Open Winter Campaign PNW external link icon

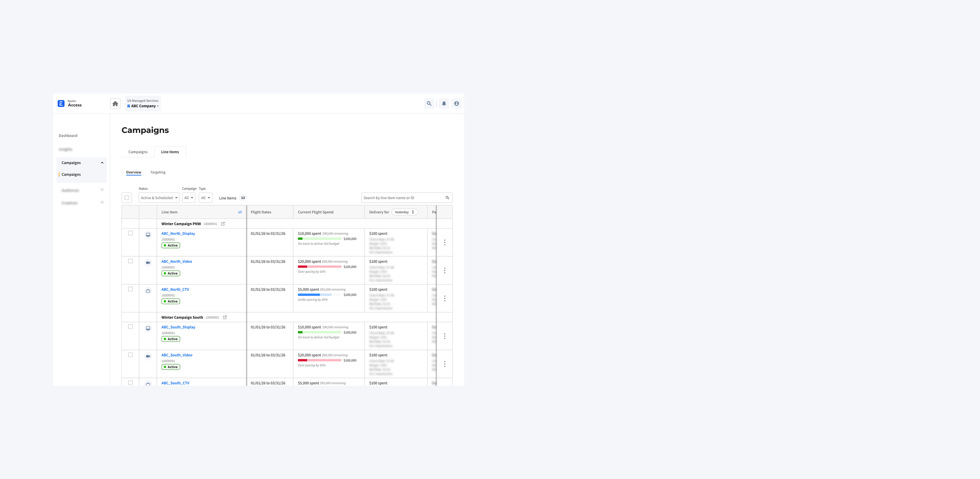(x=223, y=224)
